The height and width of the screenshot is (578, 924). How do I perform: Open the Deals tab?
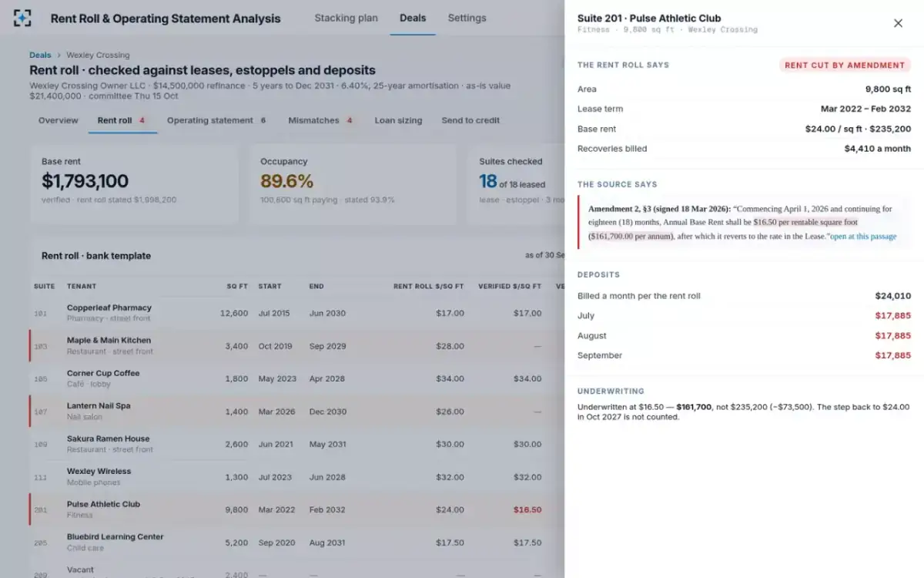click(413, 18)
